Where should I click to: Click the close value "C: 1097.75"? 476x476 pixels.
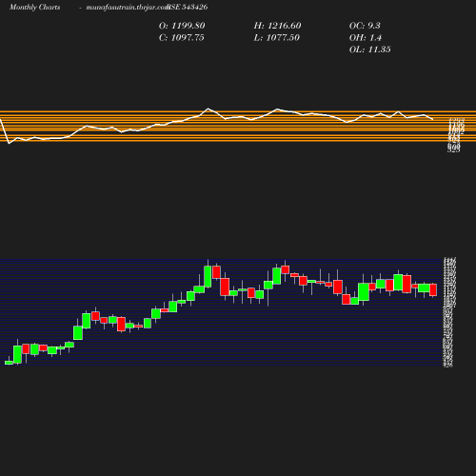click(182, 38)
